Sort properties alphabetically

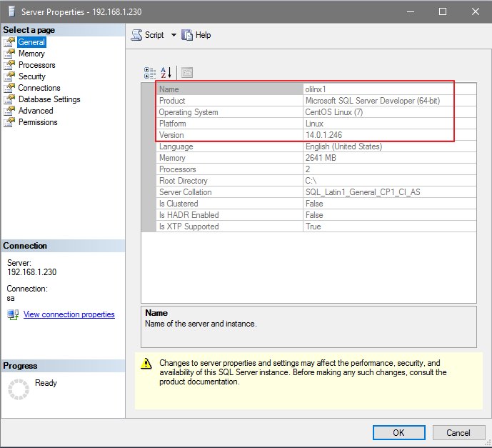coord(166,72)
